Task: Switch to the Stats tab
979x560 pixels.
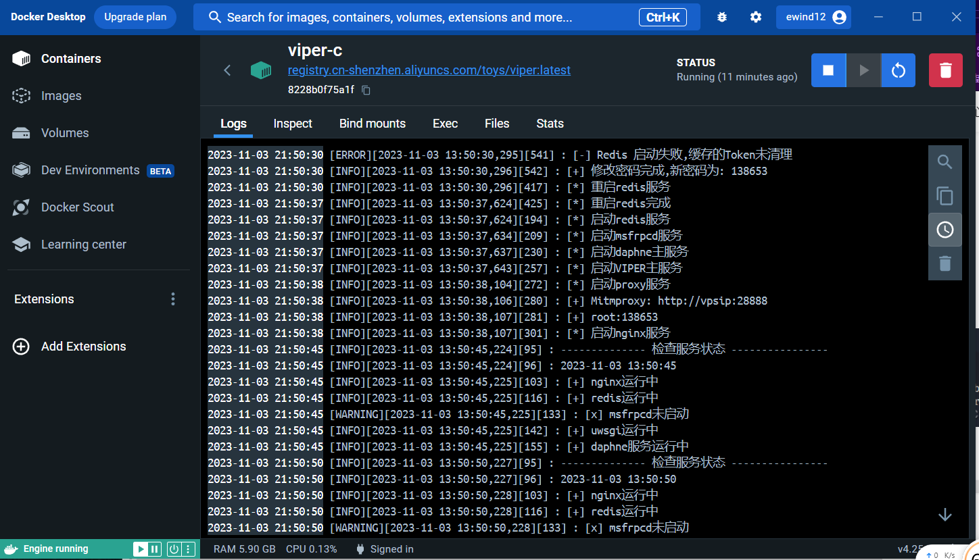Action: (x=550, y=124)
